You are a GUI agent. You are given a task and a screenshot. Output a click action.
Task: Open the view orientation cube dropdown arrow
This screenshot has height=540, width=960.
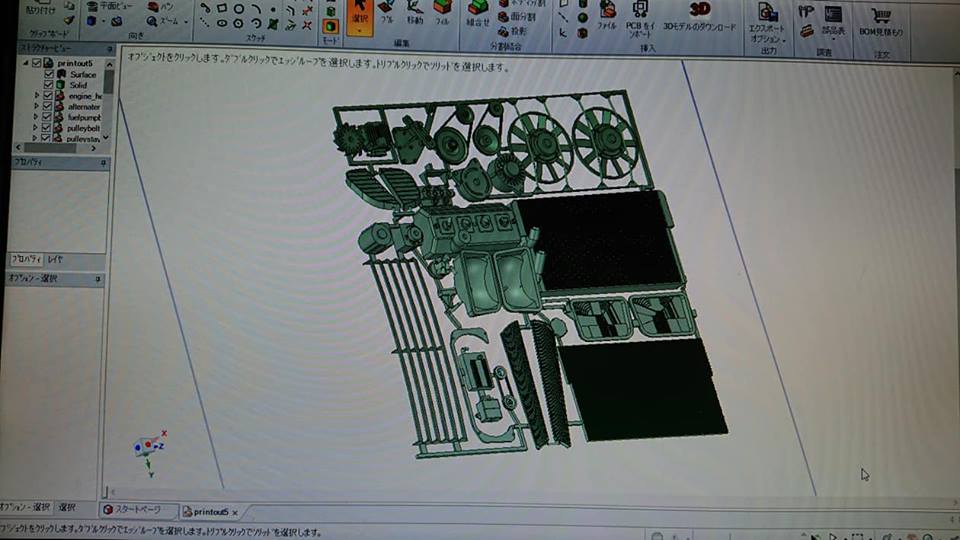103,21
